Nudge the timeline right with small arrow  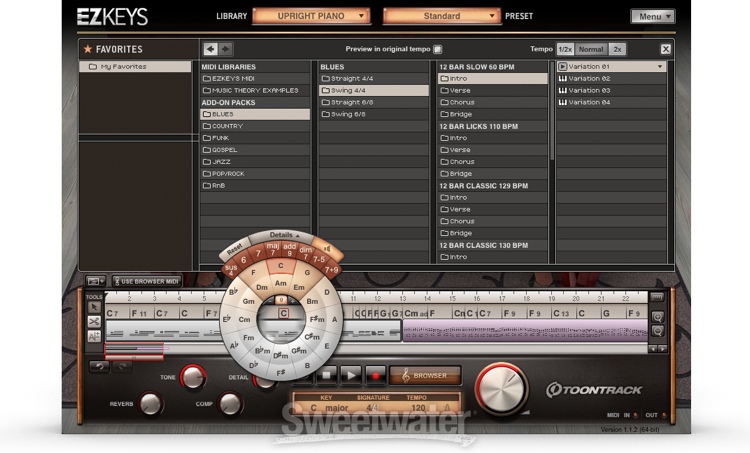662,349
